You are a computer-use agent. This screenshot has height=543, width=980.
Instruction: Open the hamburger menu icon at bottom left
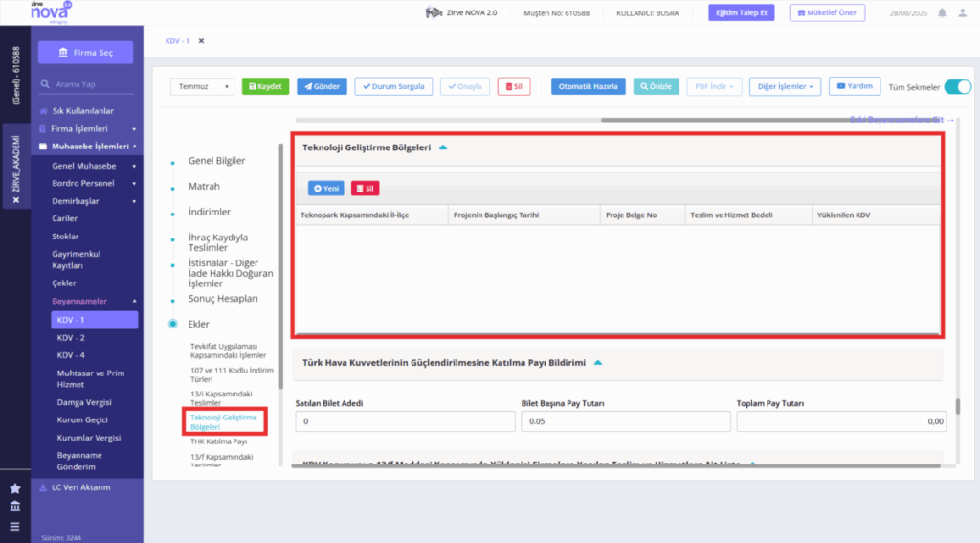[x=15, y=526]
